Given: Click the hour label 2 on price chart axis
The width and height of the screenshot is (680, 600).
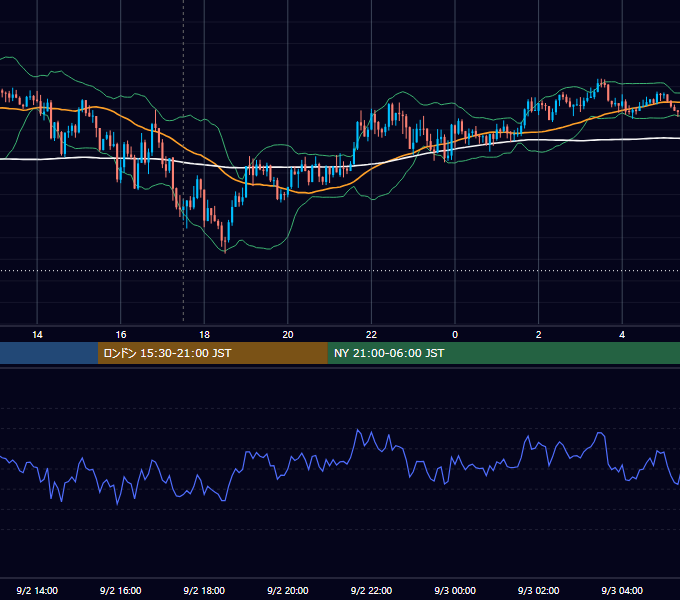Looking at the screenshot, I should point(538,335).
